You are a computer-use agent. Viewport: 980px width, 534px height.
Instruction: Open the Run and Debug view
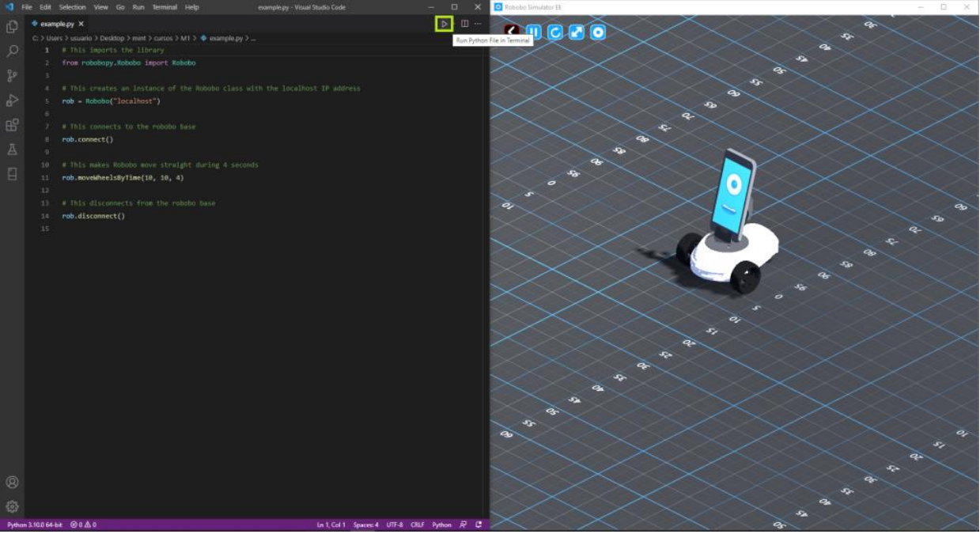tap(12, 100)
